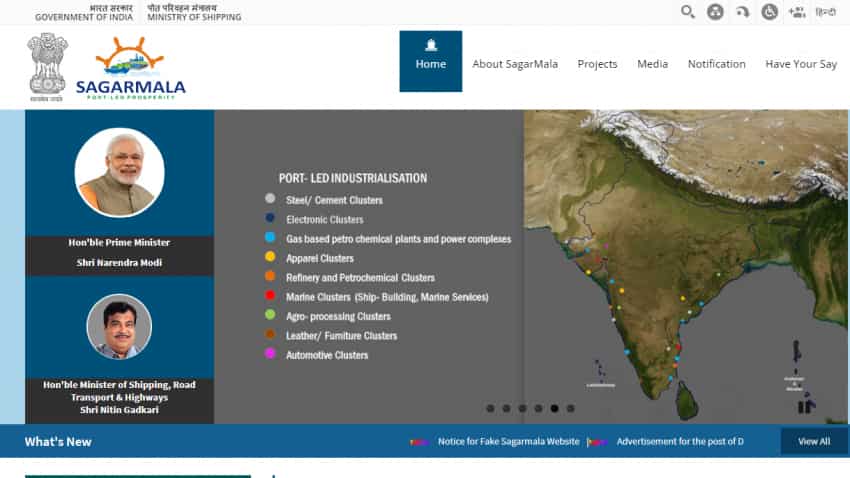This screenshot has width=850, height=478.
Task: Click the Government of India header text
Action: click(84, 12)
